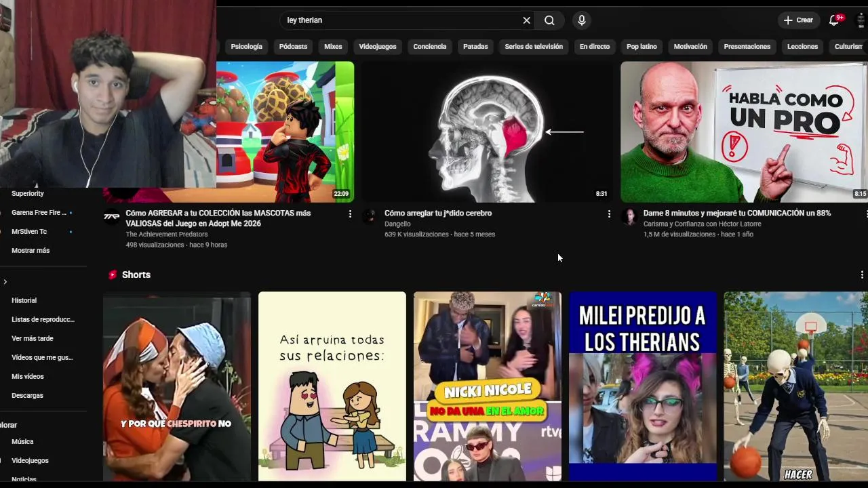This screenshot has width=868, height=488.
Task: Open notifications bell icon
Action: [835, 20]
